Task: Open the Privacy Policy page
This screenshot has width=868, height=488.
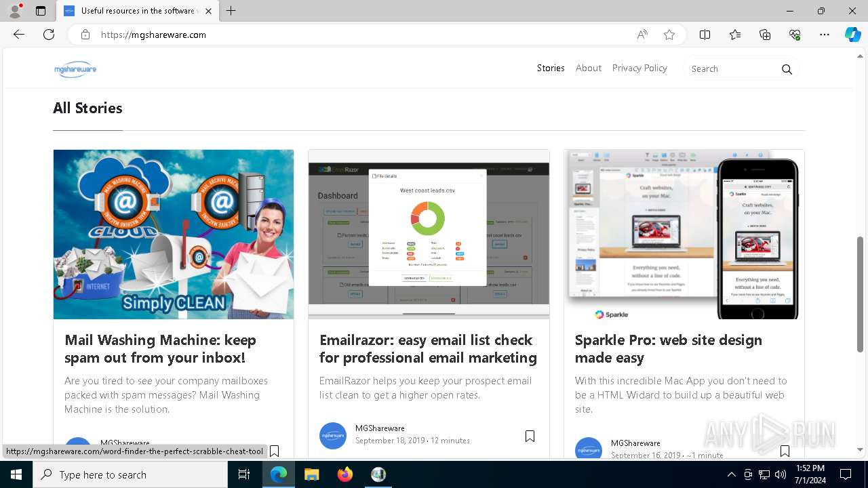Action: tap(639, 68)
